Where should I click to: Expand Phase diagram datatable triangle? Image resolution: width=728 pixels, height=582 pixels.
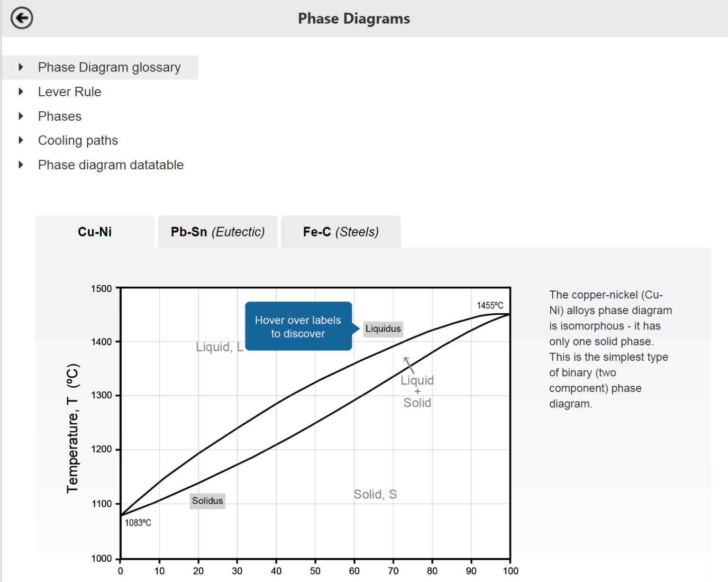[21, 165]
